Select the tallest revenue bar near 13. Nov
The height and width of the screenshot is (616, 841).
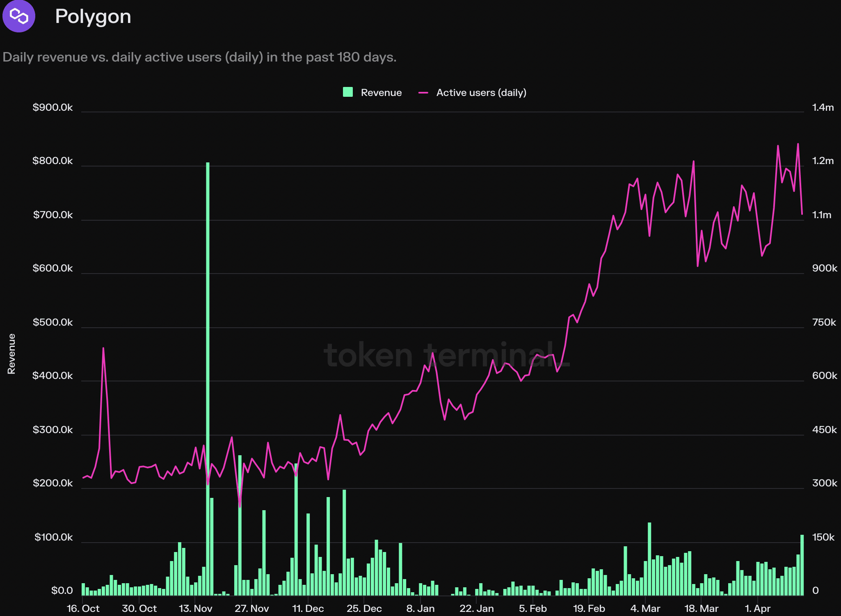pos(208,379)
